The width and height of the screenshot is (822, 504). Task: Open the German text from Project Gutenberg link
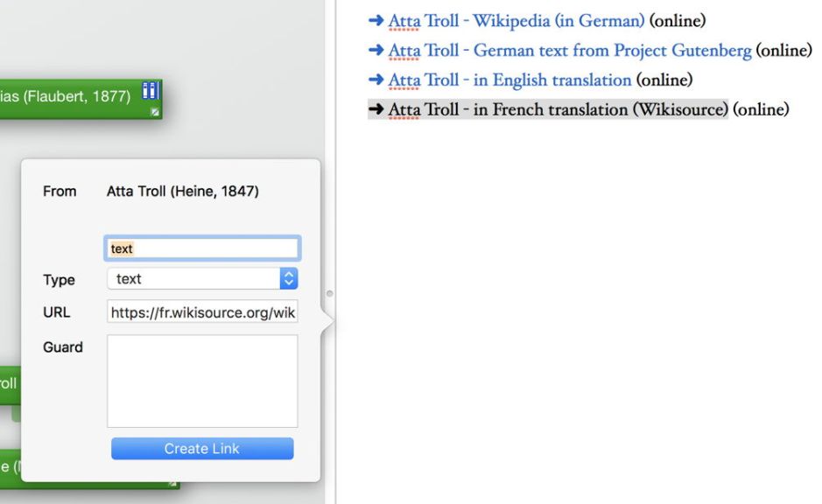pos(570,51)
